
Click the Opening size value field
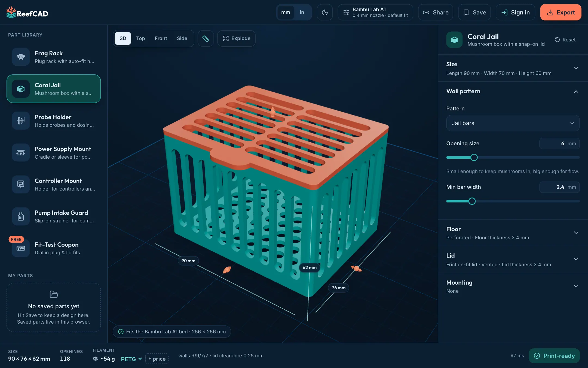[559, 144]
